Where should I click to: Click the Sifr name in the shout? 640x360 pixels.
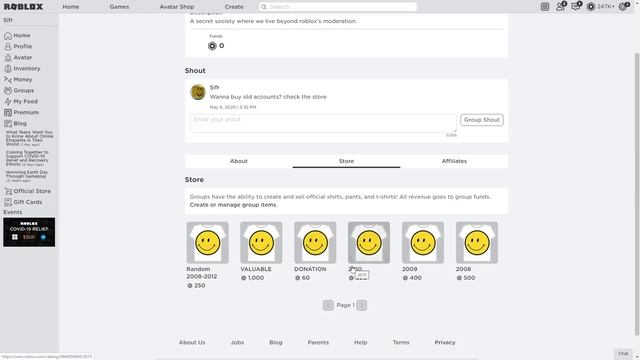[214, 87]
